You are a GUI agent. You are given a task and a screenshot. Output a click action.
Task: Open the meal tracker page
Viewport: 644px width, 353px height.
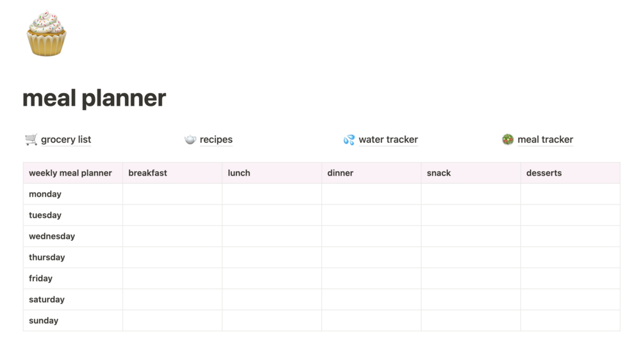pos(545,140)
